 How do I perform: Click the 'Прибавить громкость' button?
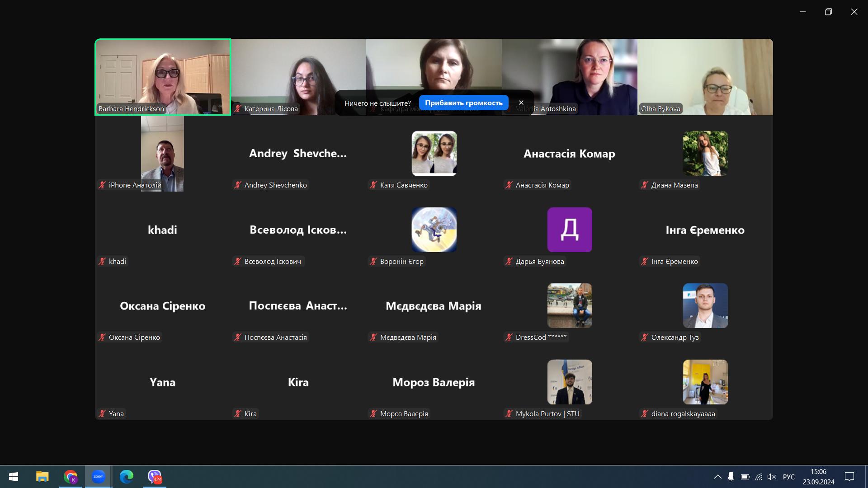coord(463,103)
